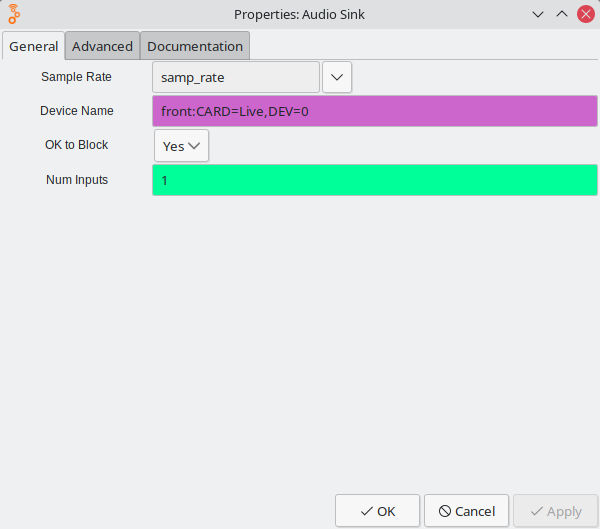Click the samp_rate Sample Rate field
The height and width of the screenshot is (529, 600).
pos(236,77)
